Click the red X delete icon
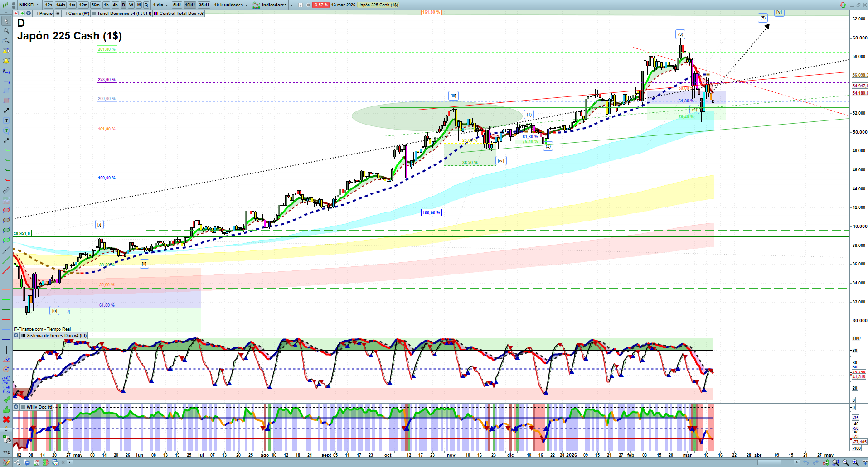 [6, 419]
